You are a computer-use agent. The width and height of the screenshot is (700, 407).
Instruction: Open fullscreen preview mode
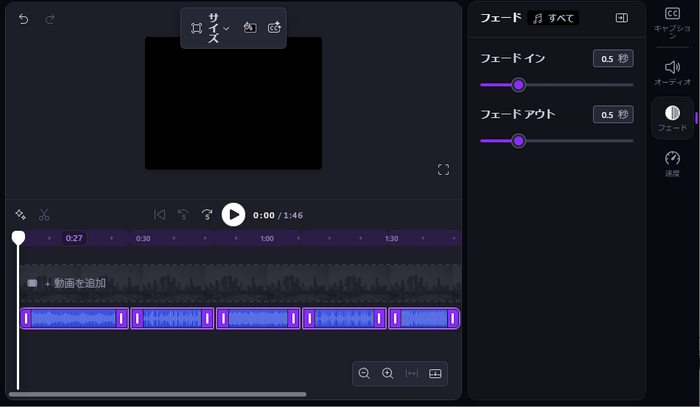point(443,170)
